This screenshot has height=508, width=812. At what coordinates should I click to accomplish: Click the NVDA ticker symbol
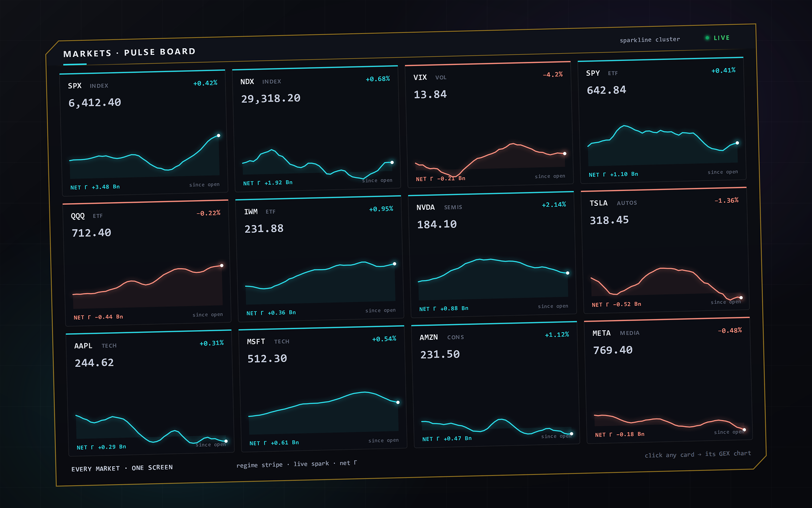[425, 207]
